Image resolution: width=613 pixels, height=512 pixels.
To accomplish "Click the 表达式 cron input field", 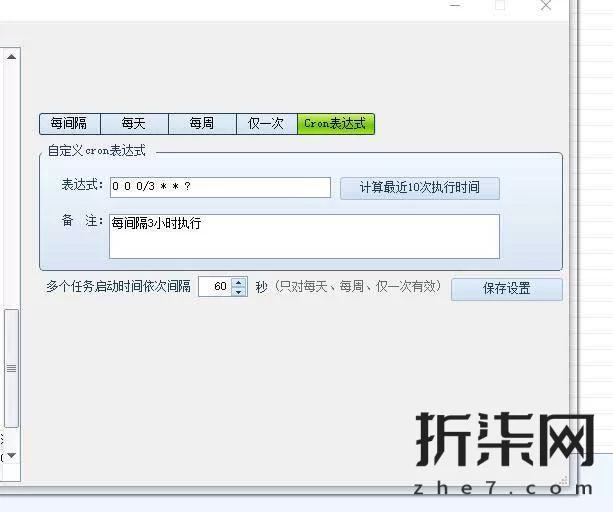I will point(220,187).
